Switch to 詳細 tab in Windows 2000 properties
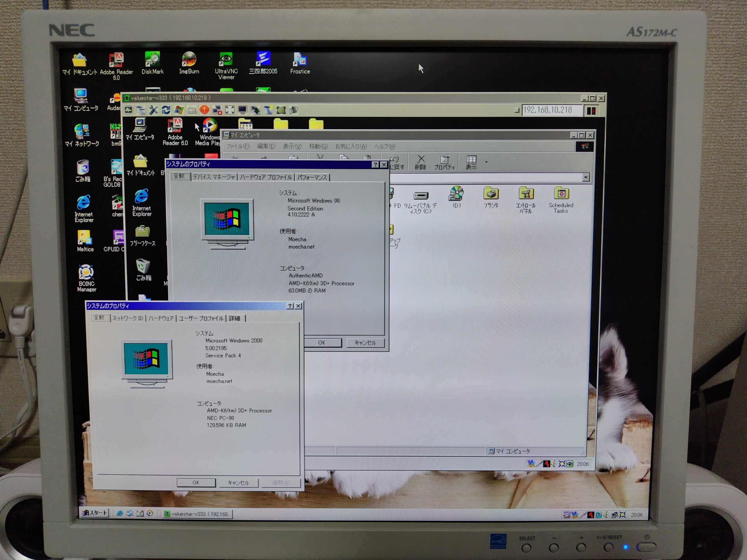The height and width of the screenshot is (560, 747). click(x=235, y=318)
